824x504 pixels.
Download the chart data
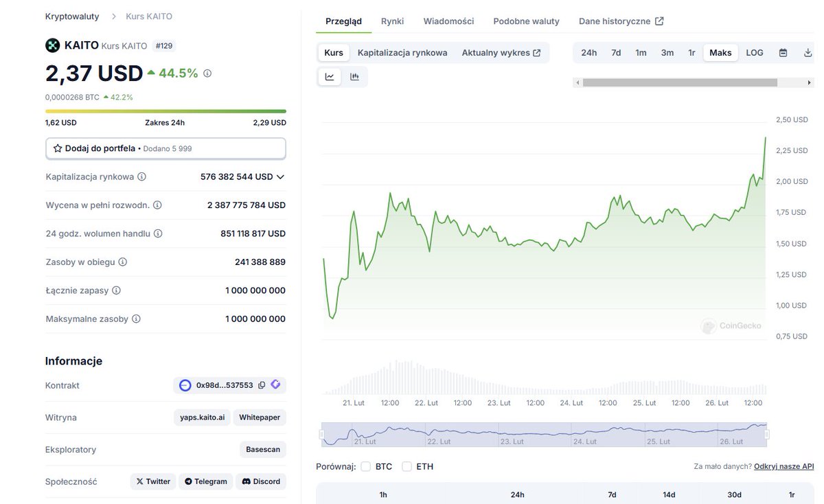pos(808,53)
